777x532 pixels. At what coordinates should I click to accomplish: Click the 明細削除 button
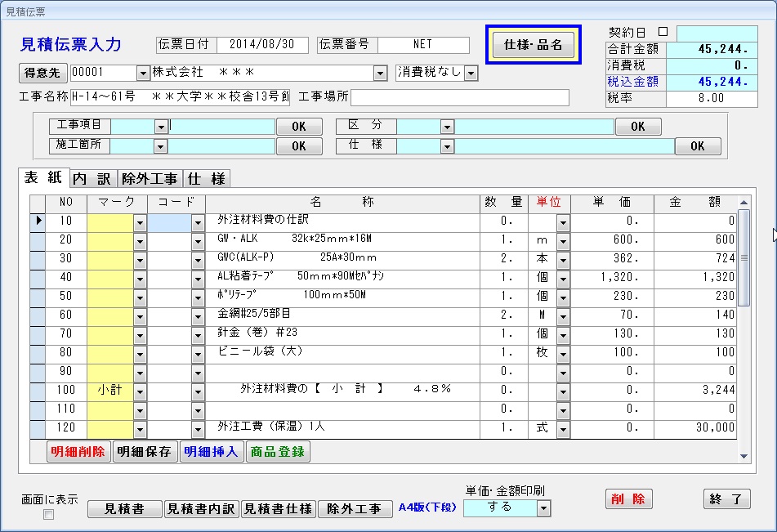78,452
